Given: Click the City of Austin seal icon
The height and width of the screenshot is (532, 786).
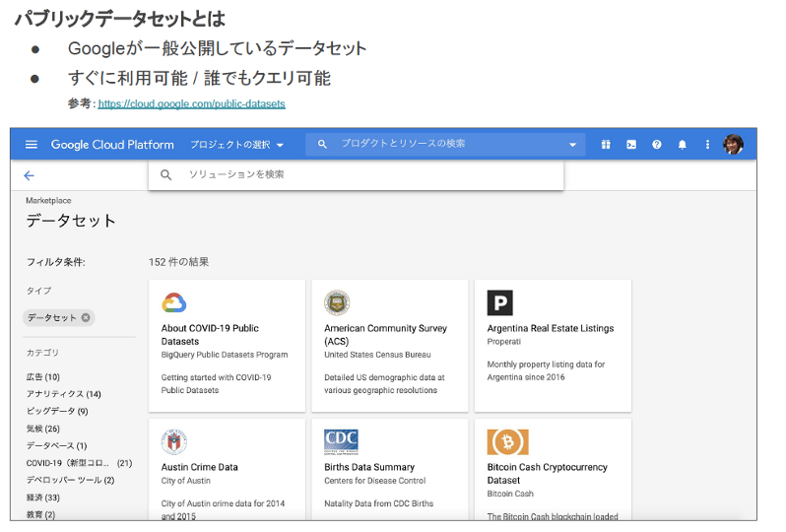Looking at the screenshot, I should point(174,441).
